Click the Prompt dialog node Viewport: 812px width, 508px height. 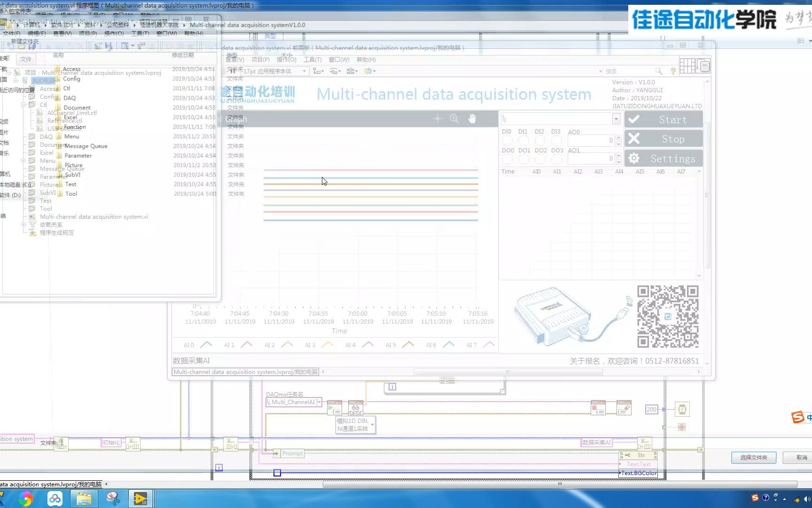(x=289, y=453)
